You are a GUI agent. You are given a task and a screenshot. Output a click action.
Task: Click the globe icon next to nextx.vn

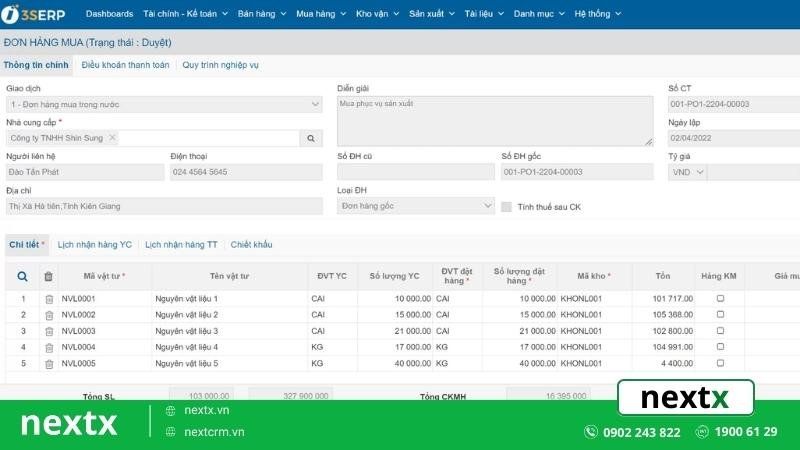[171, 410]
